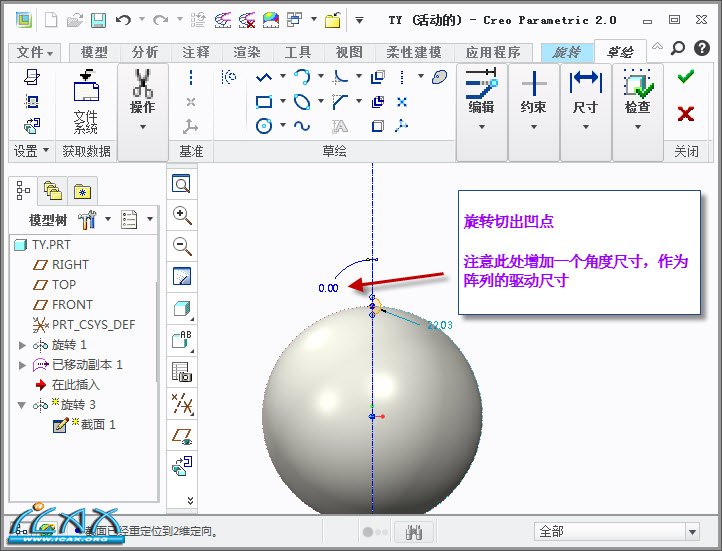The height and width of the screenshot is (551, 722).
Task: Select the Rectangle sketch tool
Action: pyautogui.click(x=264, y=101)
